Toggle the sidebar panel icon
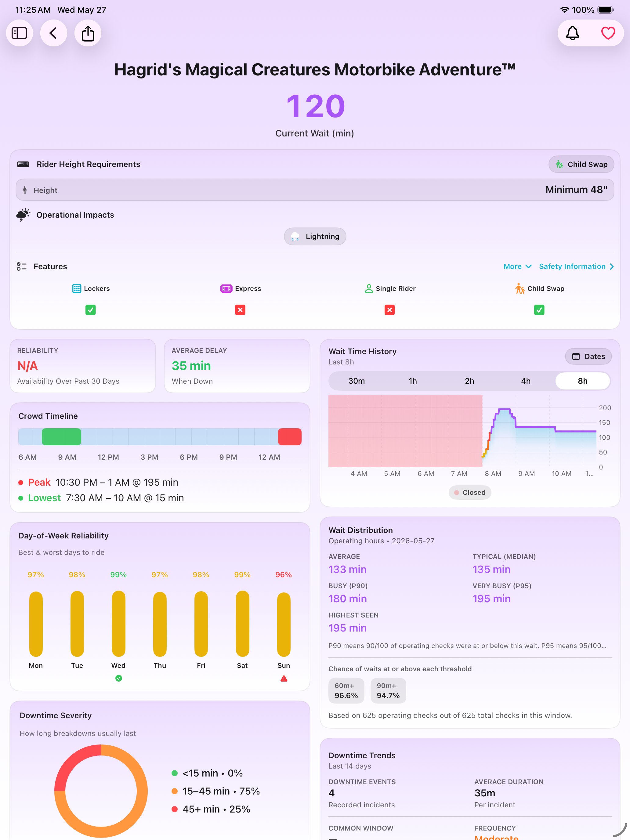This screenshot has width=630, height=840. 19,33
